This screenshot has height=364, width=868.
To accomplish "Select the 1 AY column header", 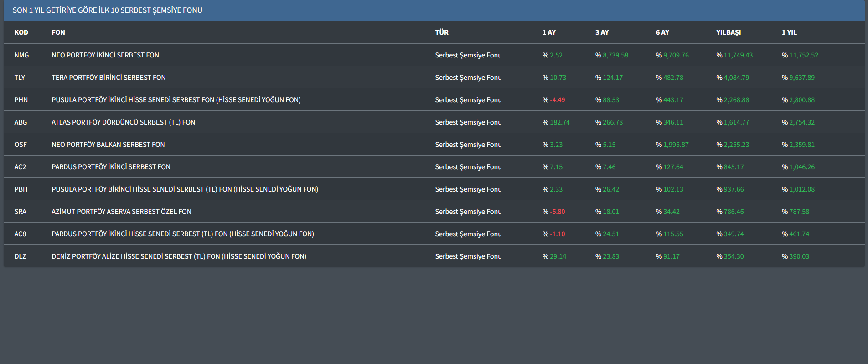I will 548,32.
